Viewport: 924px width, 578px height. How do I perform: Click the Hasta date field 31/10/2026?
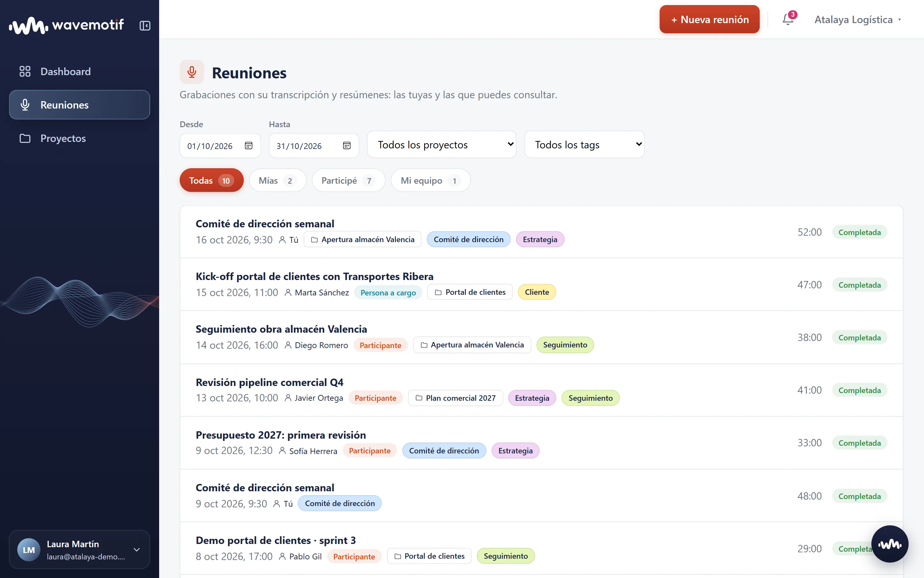click(314, 146)
